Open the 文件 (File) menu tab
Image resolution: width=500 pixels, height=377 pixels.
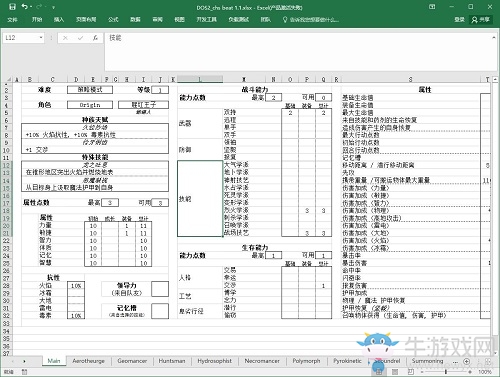click(x=12, y=20)
